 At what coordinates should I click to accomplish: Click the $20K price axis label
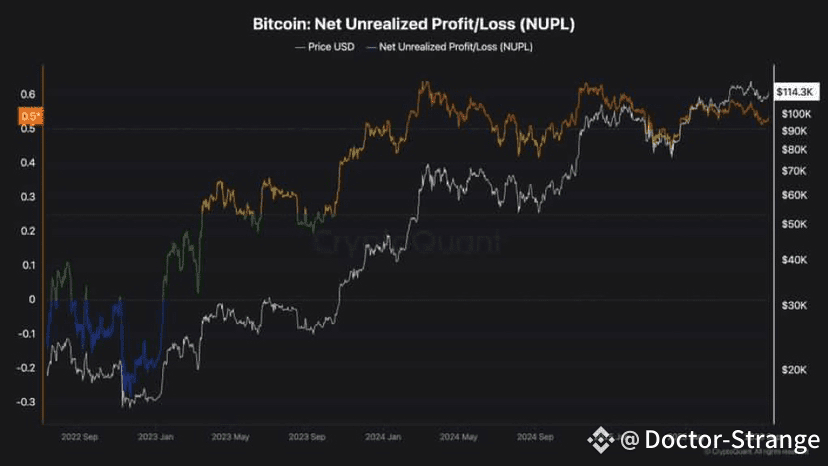pyautogui.click(x=794, y=370)
